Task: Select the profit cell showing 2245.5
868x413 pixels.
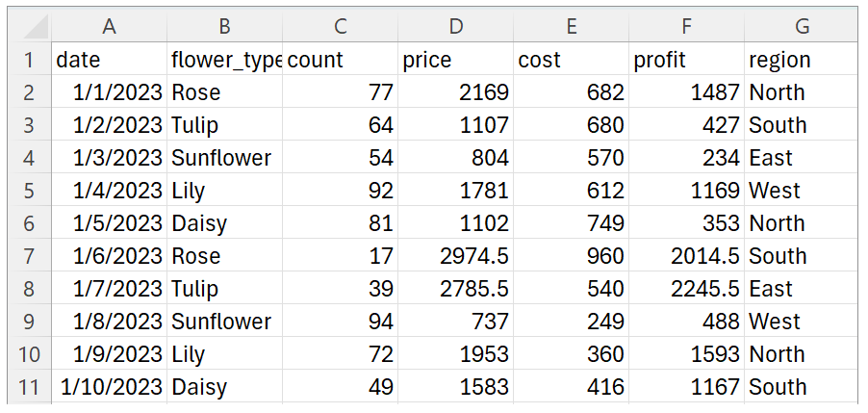Action: [686, 289]
